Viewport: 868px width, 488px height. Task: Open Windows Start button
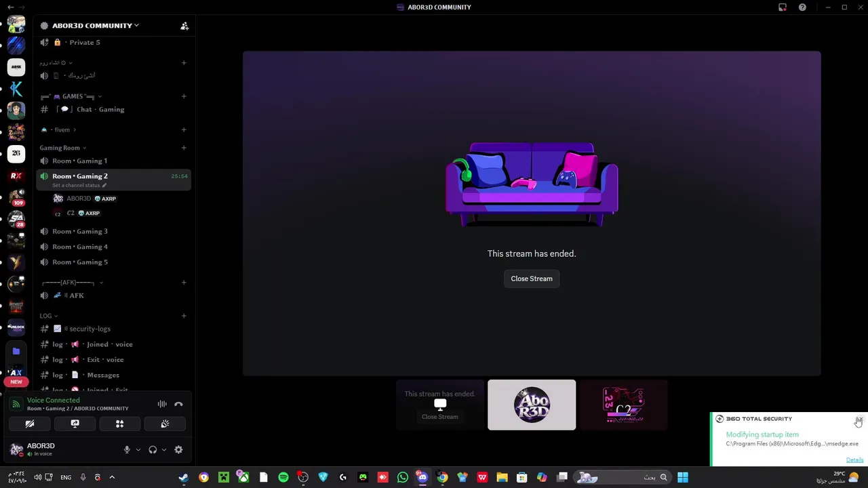[x=683, y=477]
